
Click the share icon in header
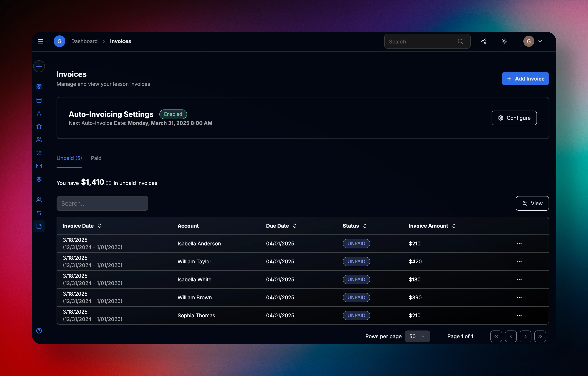point(484,41)
